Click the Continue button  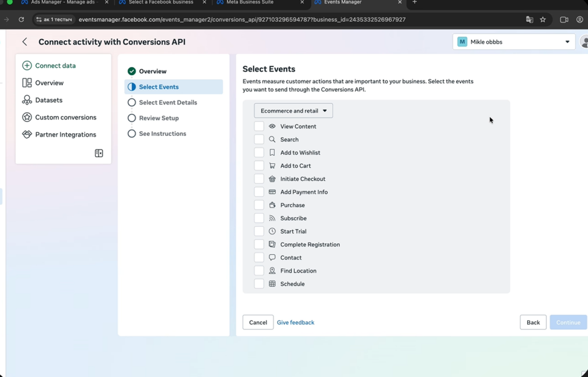pyautogui.click(x=568, y=322)
